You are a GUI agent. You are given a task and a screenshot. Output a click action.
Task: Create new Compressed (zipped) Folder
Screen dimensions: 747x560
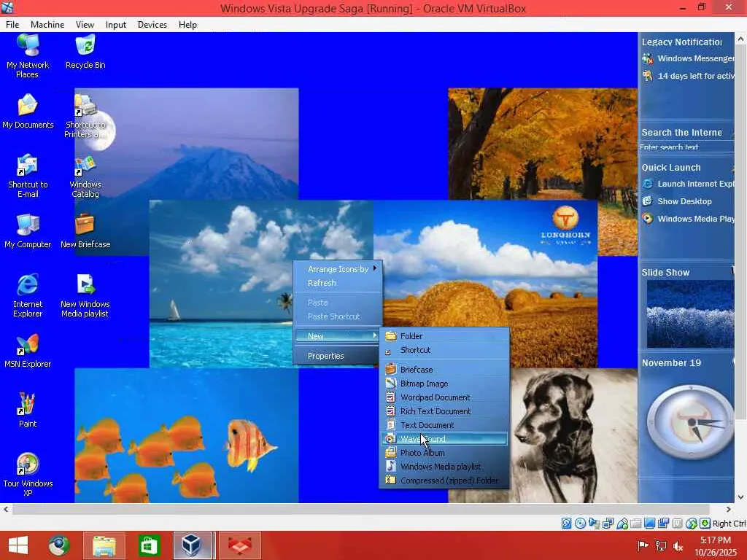click(444, 481)
